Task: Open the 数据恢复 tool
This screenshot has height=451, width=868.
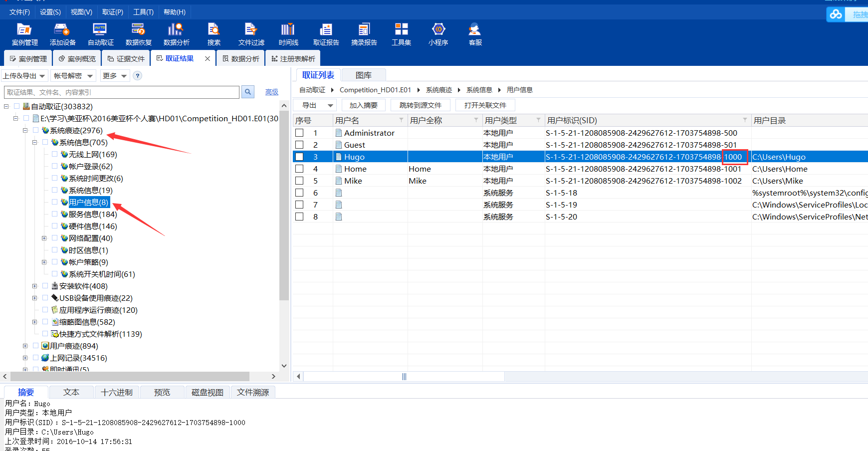Action: point(138,34)
